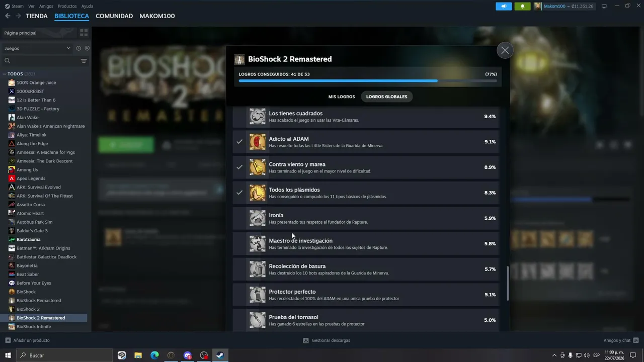Open the Windows action center notification icon
Viewport: 644px width, 362px height.
click(x=633, y=355)
